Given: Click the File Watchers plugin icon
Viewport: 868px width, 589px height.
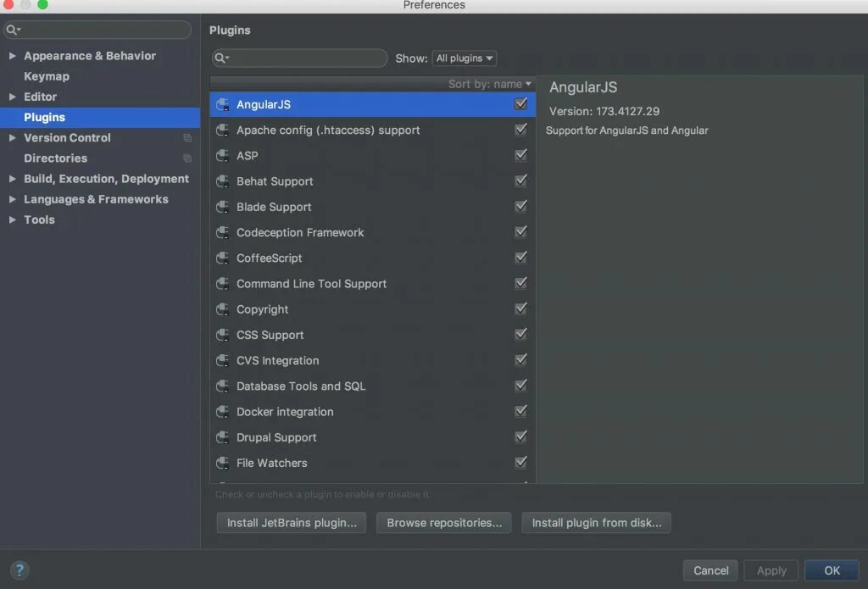Looking at the screenshot, I should tap(223, 463).
